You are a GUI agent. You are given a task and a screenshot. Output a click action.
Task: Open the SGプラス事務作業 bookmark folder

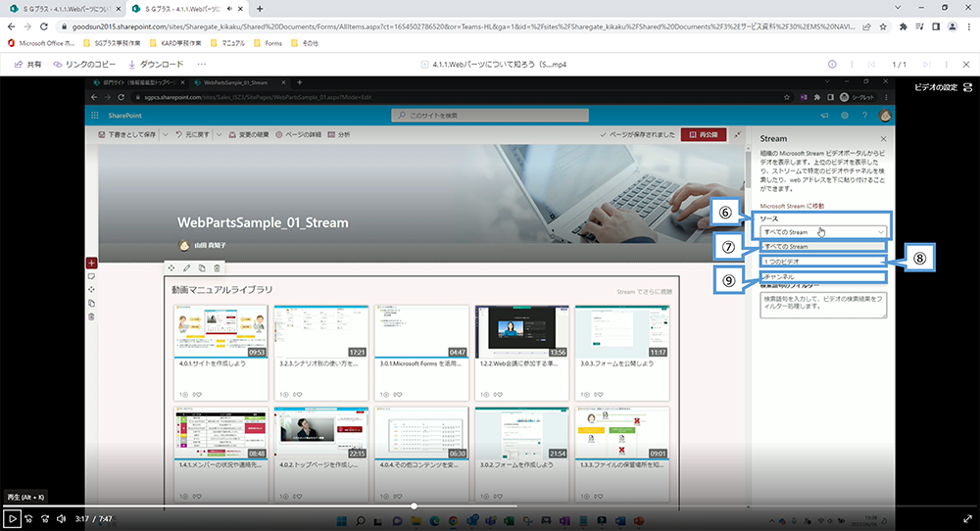[x=112, y=43]
